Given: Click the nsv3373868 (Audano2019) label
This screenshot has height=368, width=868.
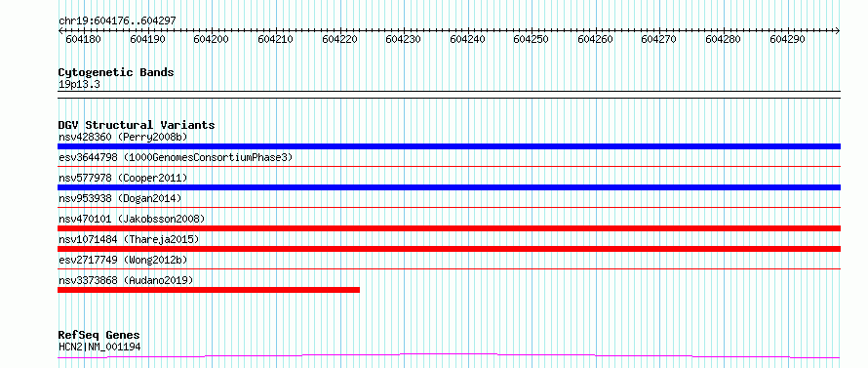Looking at the screenshot, I should click(x=126, y=280).
